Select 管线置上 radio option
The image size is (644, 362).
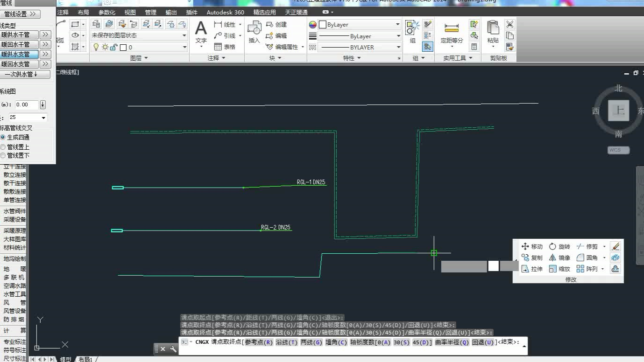(x=15, y=147)
